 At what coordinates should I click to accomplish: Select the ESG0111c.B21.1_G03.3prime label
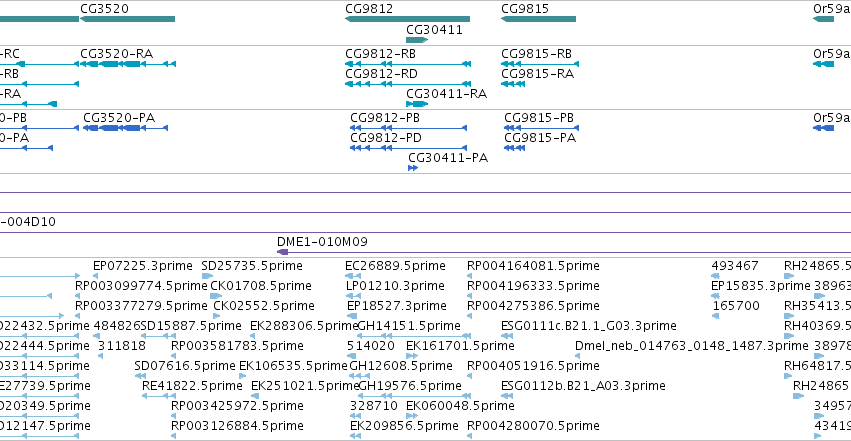[589, 326]
